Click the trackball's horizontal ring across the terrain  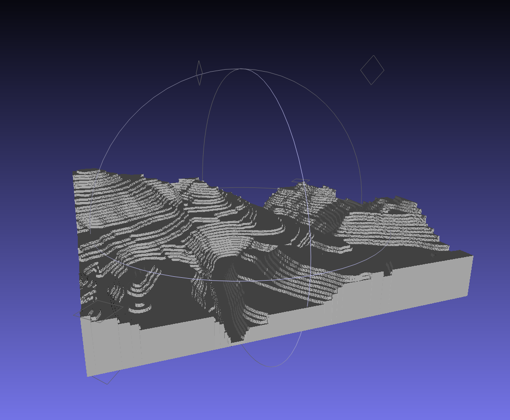tap(240, 280)
